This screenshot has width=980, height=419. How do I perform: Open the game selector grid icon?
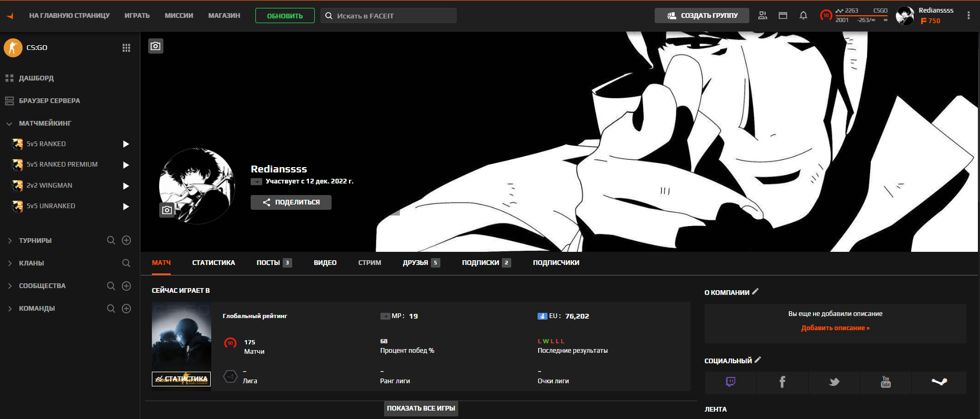pyautogui.click(x=126, y=48)
